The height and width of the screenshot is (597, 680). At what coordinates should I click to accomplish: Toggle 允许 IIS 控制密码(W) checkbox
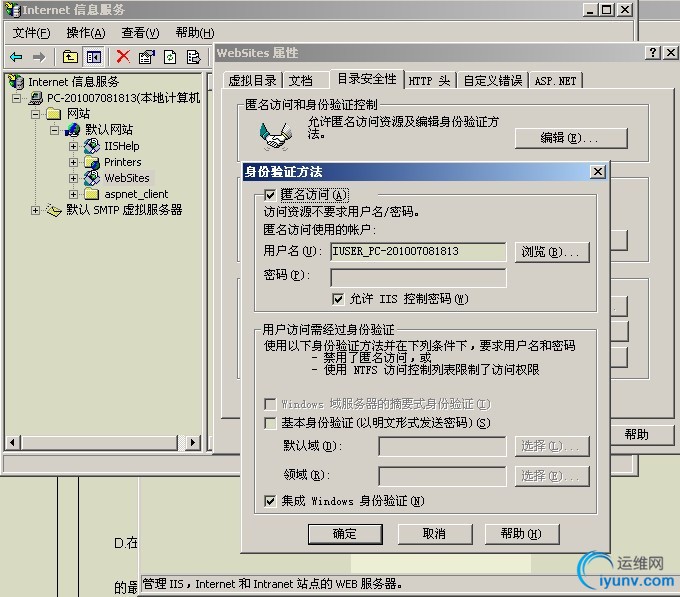point(338,299)
